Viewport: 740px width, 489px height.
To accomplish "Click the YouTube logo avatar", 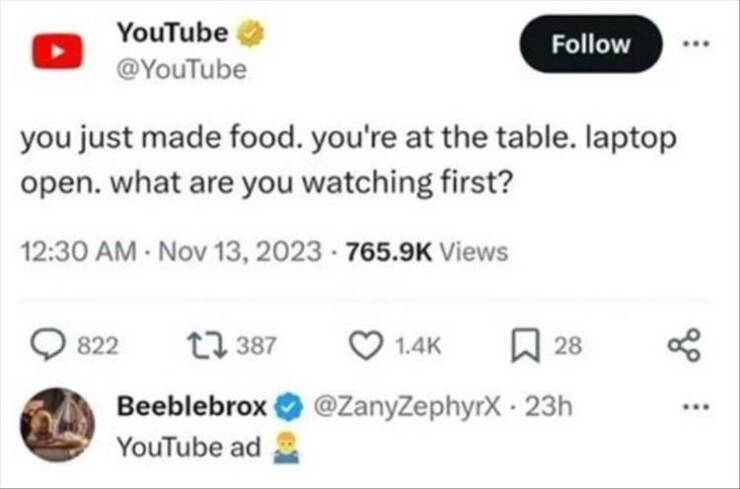I will coord(56,51).
